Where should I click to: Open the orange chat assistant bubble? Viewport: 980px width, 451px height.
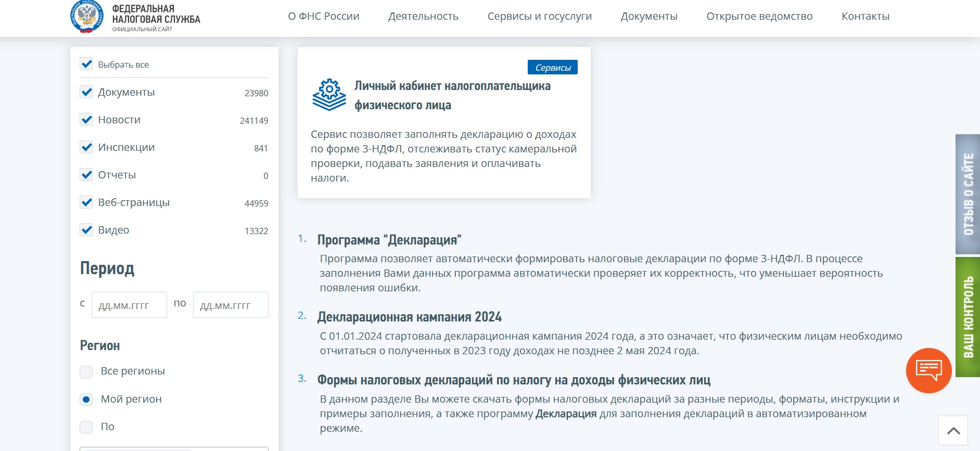coord(929,370)
